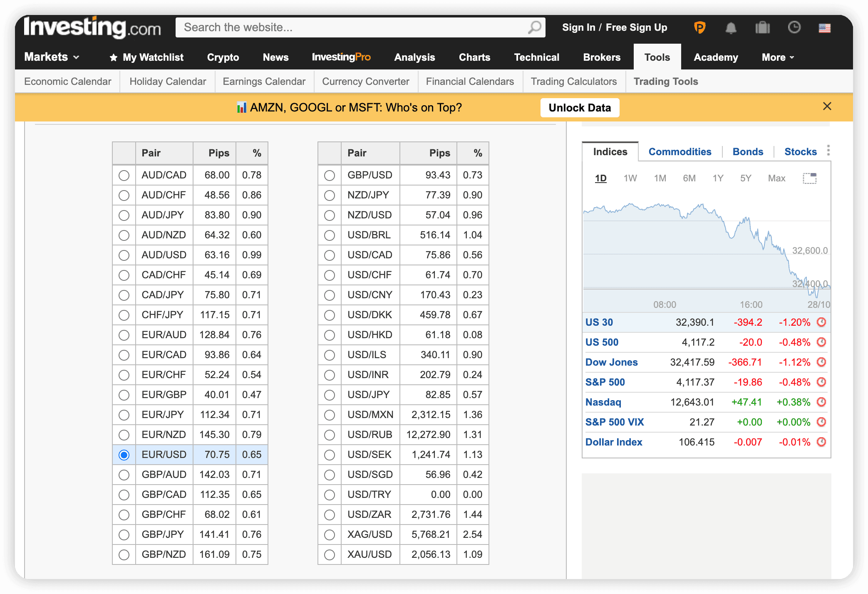Switch to the Commodities tab

pyautogui.click(x=680, y=152)
